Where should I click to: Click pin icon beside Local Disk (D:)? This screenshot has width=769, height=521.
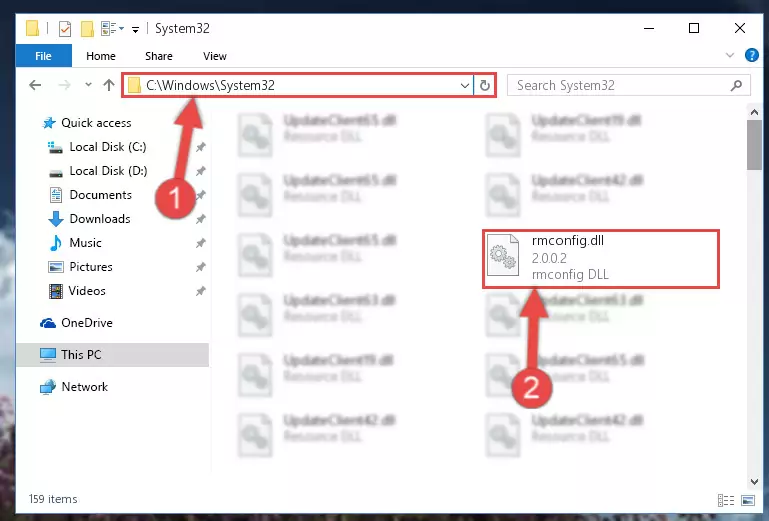201,171
